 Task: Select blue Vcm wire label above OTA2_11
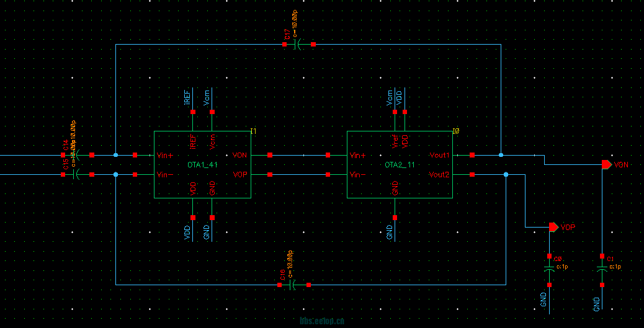click(390, 98)
